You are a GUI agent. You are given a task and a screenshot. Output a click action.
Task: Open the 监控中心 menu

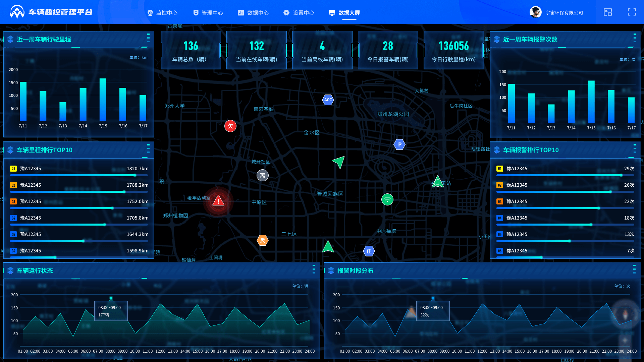pos(163,13)
